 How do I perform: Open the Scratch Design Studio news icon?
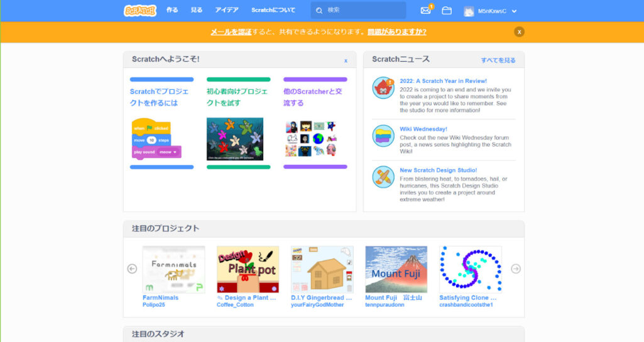pyautogui.click(x=383, y=177)
